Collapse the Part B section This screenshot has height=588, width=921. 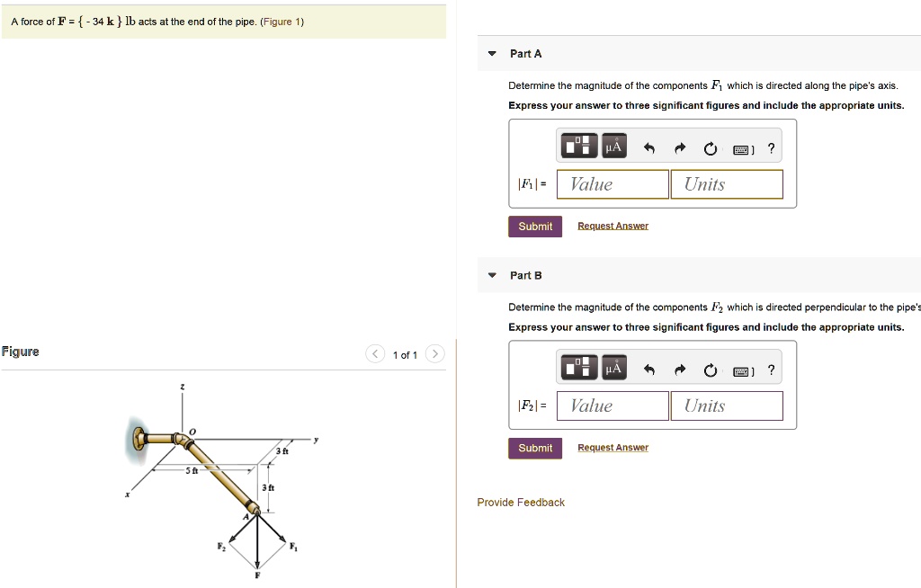(491, 275)
